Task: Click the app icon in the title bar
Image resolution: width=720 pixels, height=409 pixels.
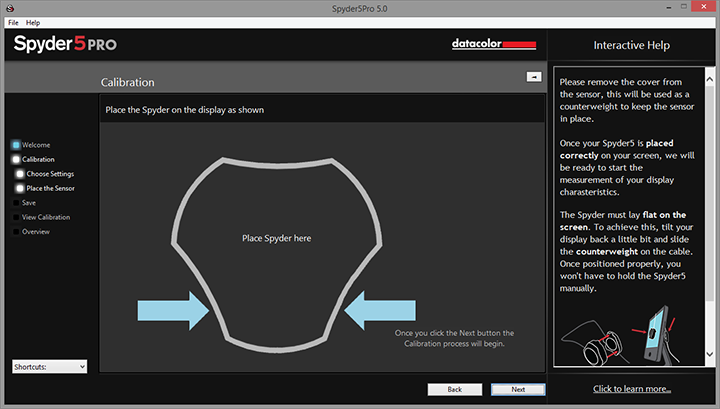Action: click(x=8, y=8)
